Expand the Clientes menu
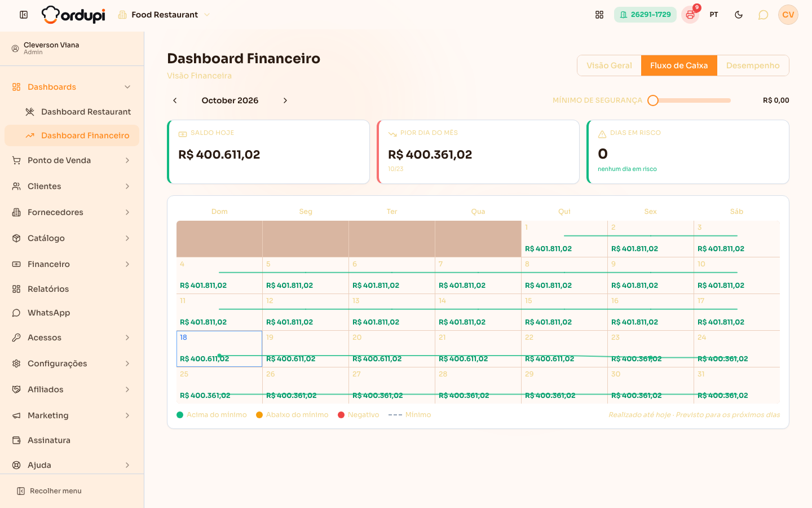This screenshot has height=508, width=812. (x=72, y=186)
